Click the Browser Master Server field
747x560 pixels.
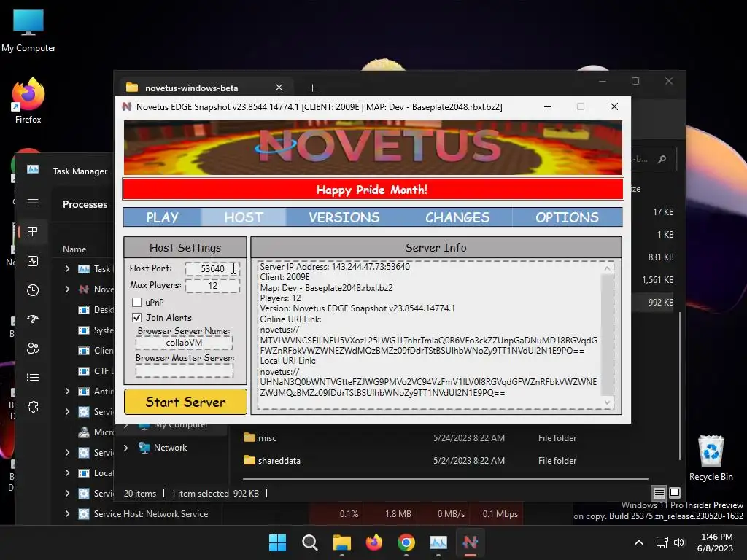click(x=184, y=370)
